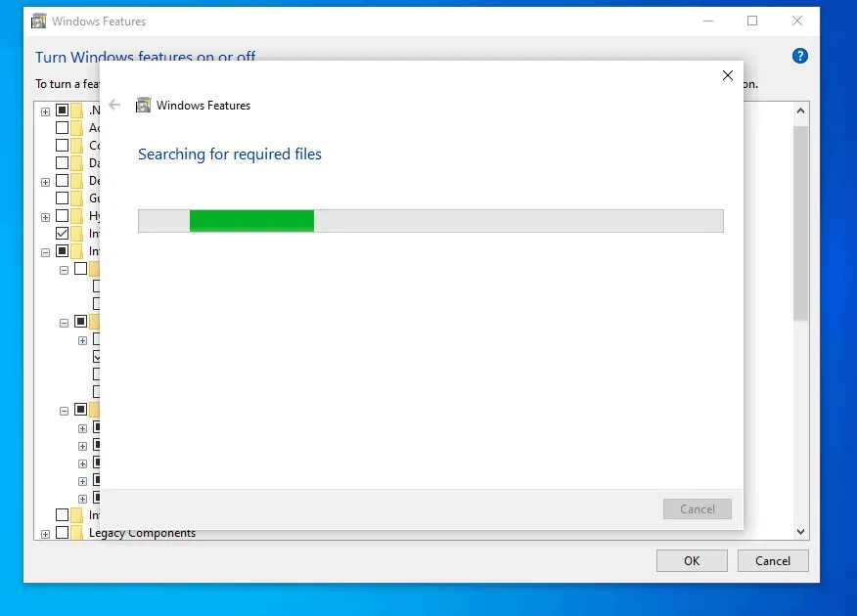Expand the De feature node

coord(45,182)
